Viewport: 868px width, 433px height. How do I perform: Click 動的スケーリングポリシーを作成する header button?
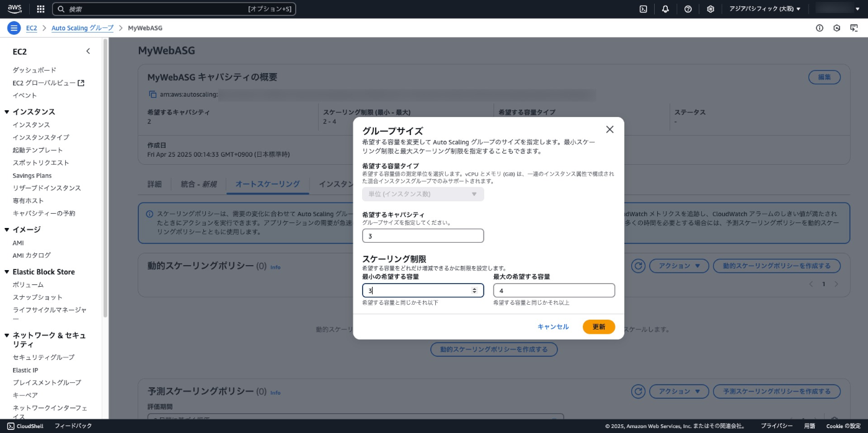pyautogui.click(x=777, y=266)
